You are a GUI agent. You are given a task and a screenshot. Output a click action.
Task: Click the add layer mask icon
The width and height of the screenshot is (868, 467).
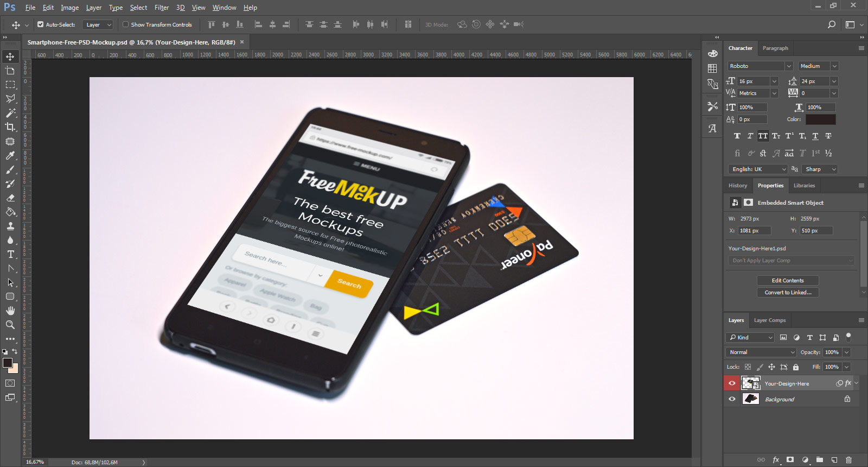pos(790,459)
